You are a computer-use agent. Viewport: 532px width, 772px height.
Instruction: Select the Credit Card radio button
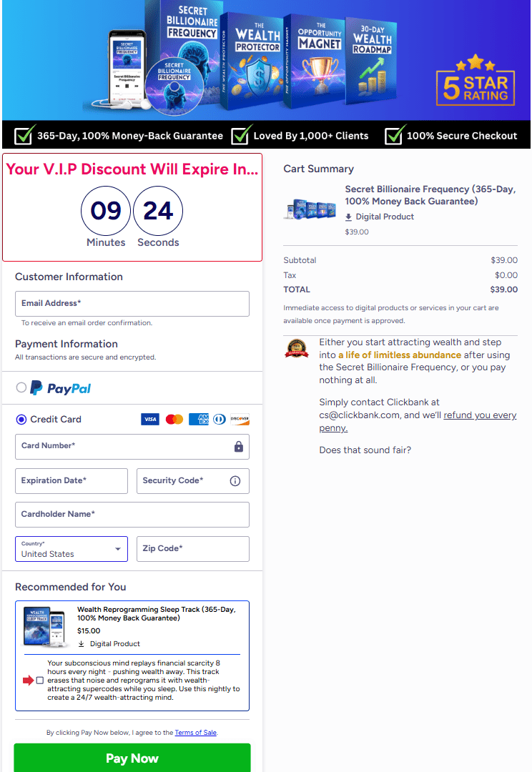click(21, 420)
